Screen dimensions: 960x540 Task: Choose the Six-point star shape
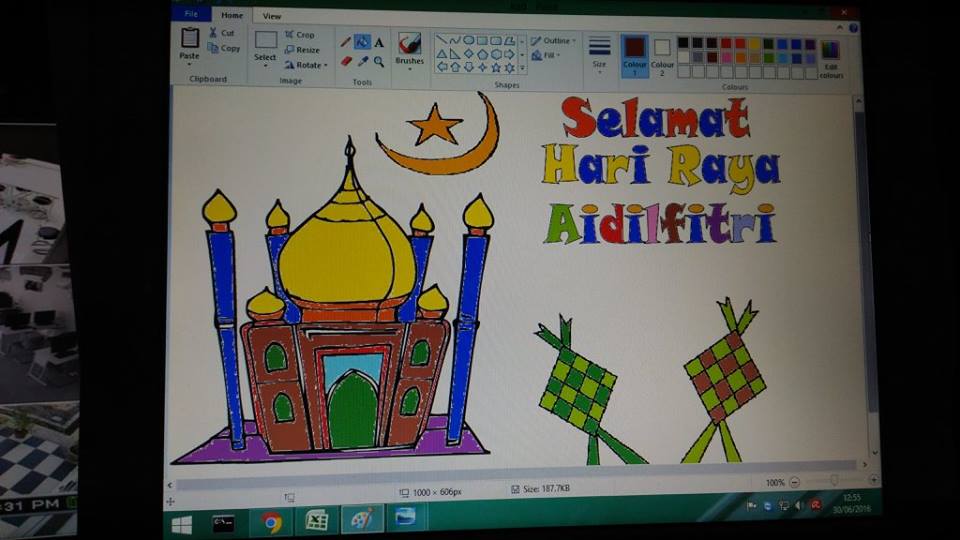pos(509,67)
